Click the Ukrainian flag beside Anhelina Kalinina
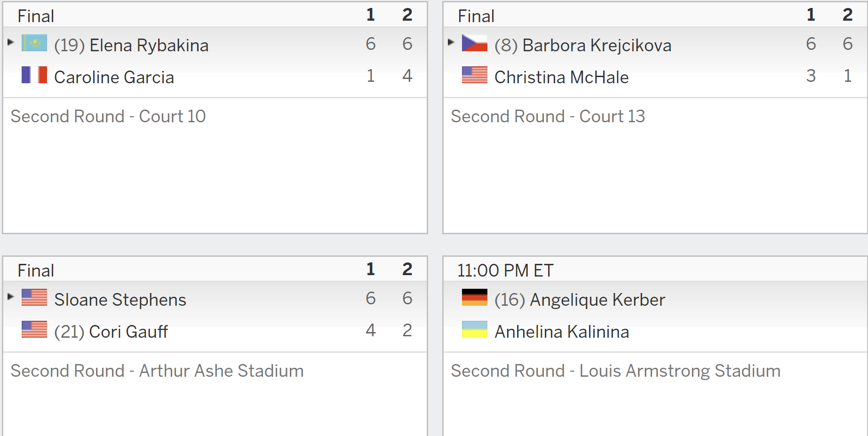 (475, 329)
